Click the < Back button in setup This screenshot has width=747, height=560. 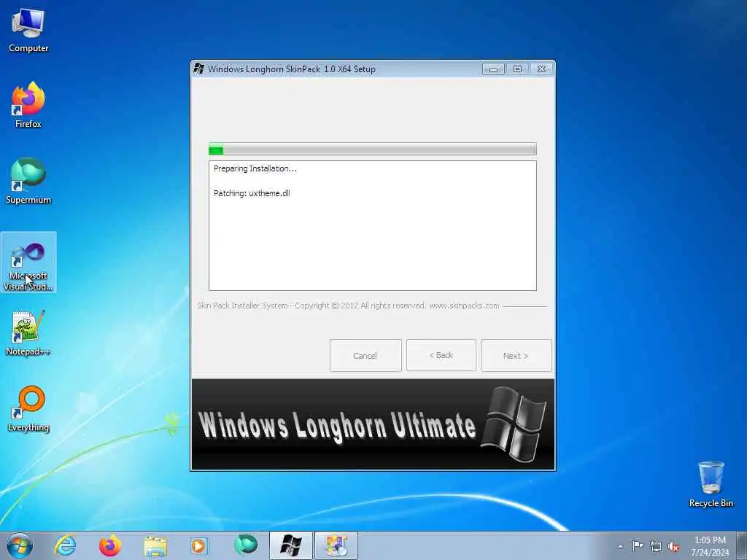[x=441, y=355]
